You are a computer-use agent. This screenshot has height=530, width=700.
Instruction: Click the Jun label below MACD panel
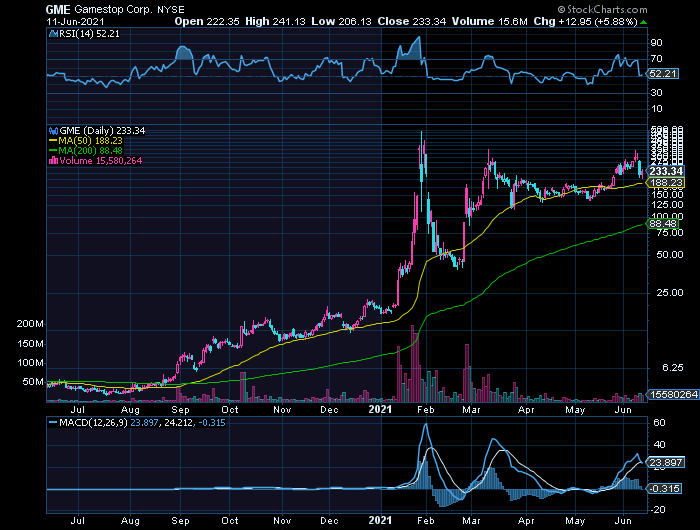623,521
